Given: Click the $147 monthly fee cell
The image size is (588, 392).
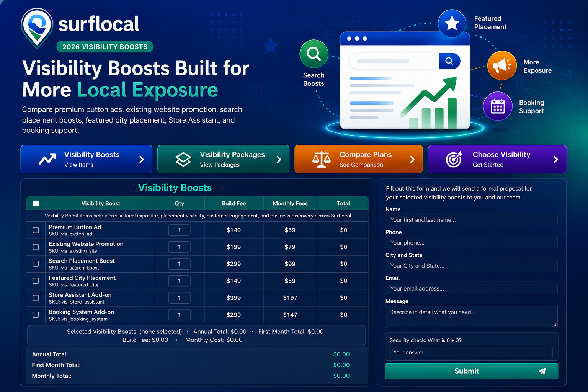Looking at the screenshot, I should [x=290, y=315].
